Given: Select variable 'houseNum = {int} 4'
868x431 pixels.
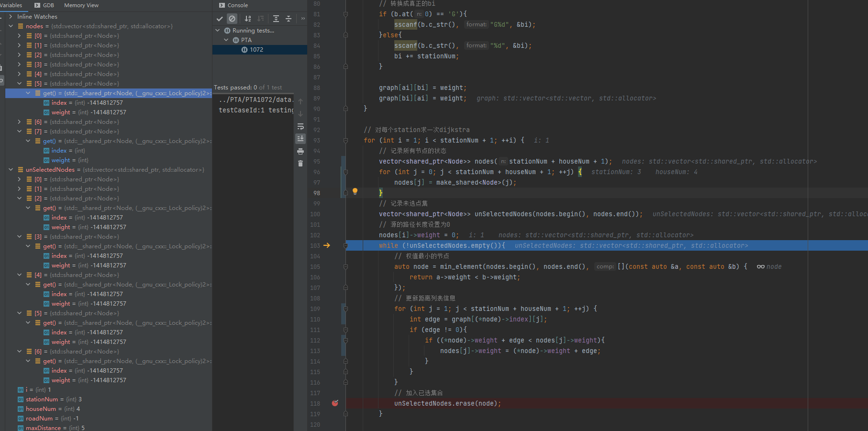Looking at the screenshot, I should (x=48, y=409).
